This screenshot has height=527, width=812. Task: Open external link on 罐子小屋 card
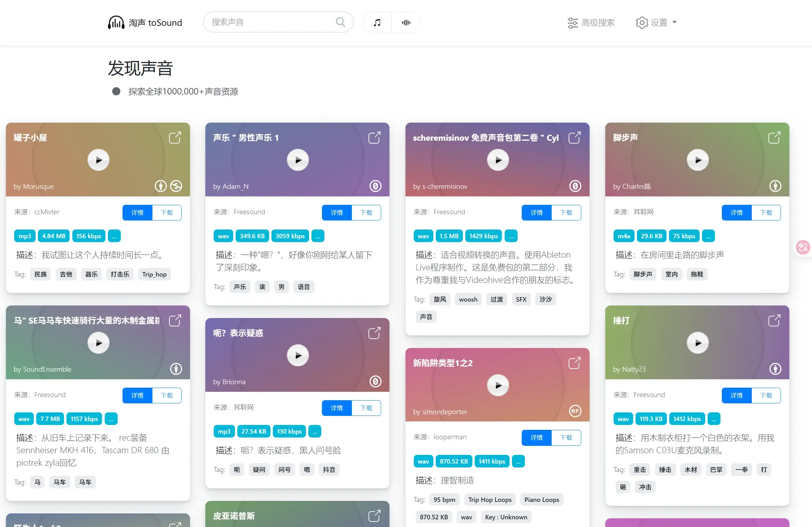coord(175,138)
